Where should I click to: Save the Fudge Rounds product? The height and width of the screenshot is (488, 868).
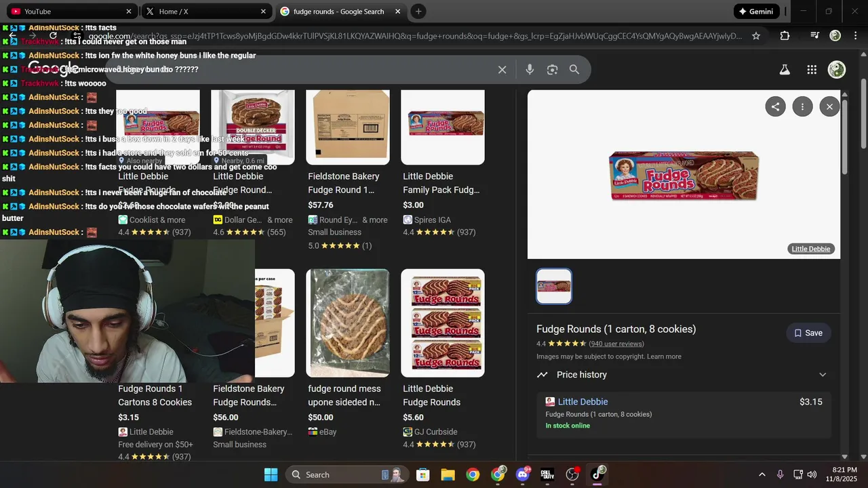(x=808, y=333)
